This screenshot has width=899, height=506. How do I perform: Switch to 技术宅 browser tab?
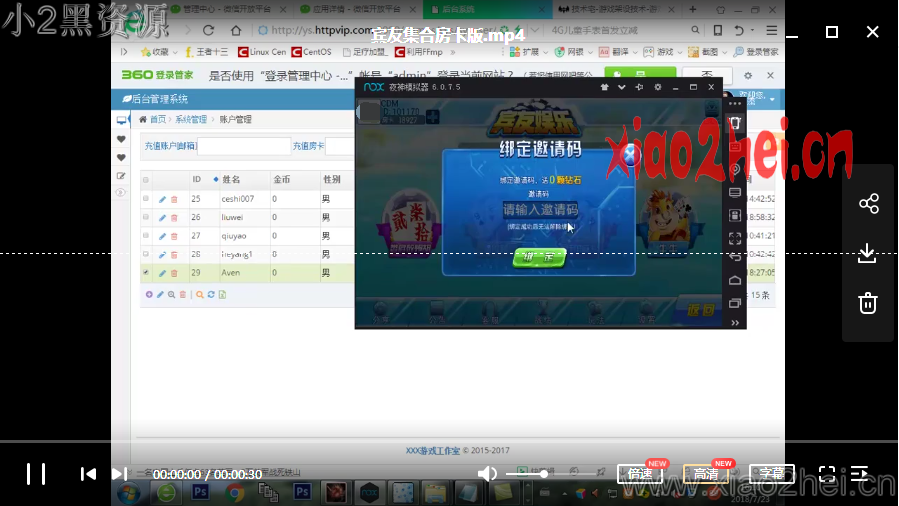(616, 9)
